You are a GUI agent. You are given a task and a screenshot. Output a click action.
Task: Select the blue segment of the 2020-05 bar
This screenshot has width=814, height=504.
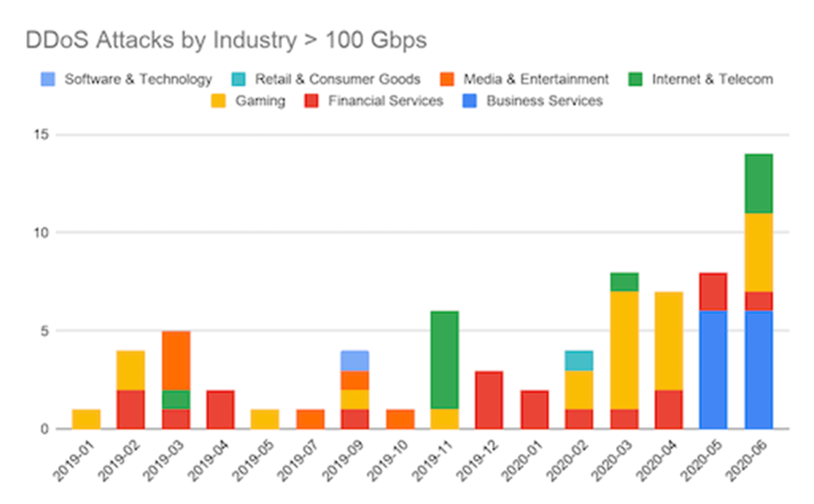(713, 370)
